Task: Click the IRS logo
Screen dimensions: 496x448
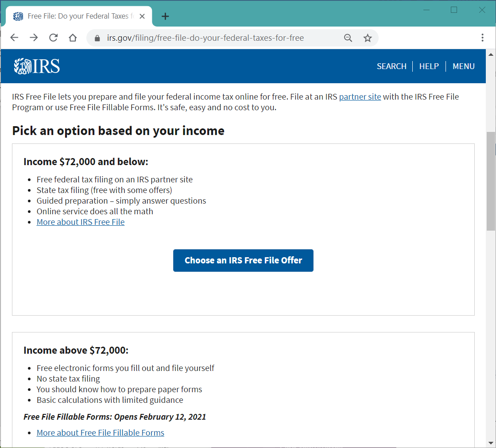Action: pyautogui.click(x=37, y=66)
